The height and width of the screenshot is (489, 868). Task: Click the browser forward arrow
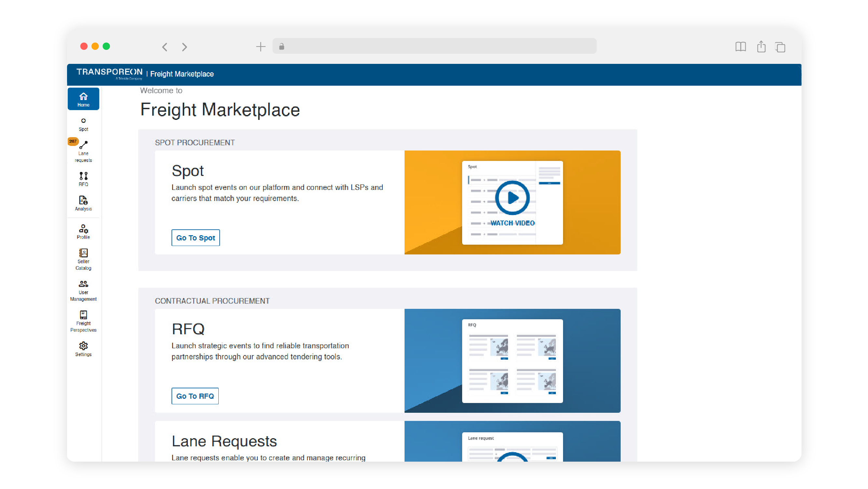pyautogui.click(x=184, y=47)
